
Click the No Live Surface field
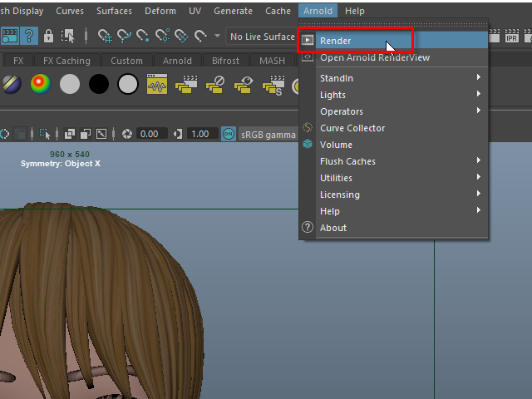[262, 37]
